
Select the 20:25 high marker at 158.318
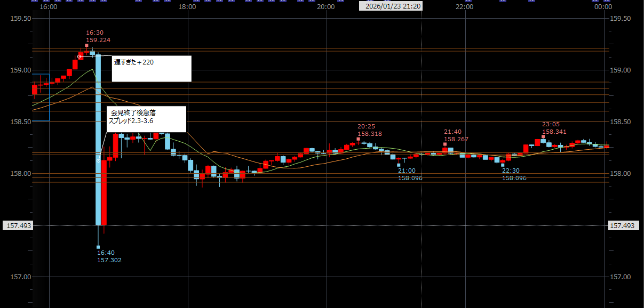click(x=358, y=139)
